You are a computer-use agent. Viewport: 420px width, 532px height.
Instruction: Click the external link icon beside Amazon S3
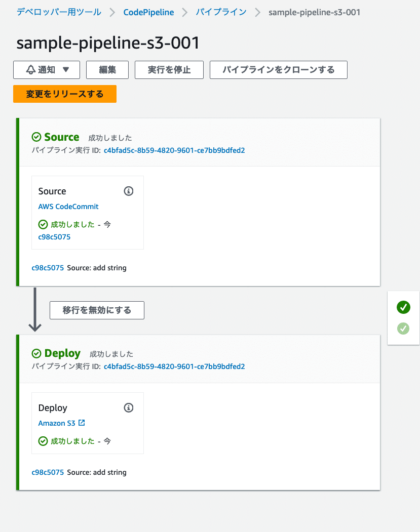point(81,423)
